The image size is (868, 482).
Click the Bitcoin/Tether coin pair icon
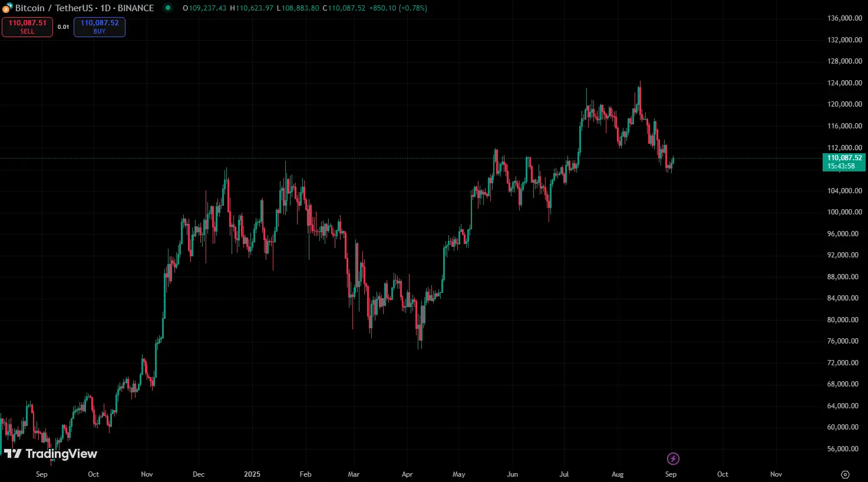coord(8,8)
